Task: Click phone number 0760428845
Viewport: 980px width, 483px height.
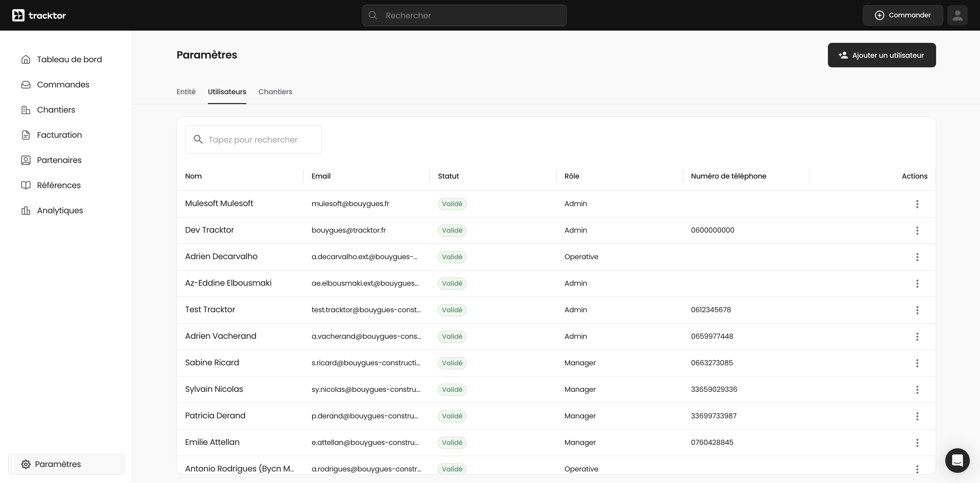Action: coord(712,443)
